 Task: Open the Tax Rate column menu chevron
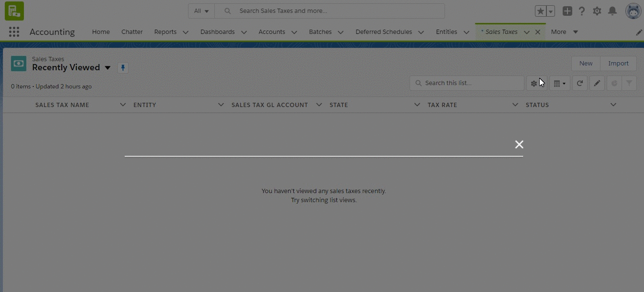(x=515, y=105)
